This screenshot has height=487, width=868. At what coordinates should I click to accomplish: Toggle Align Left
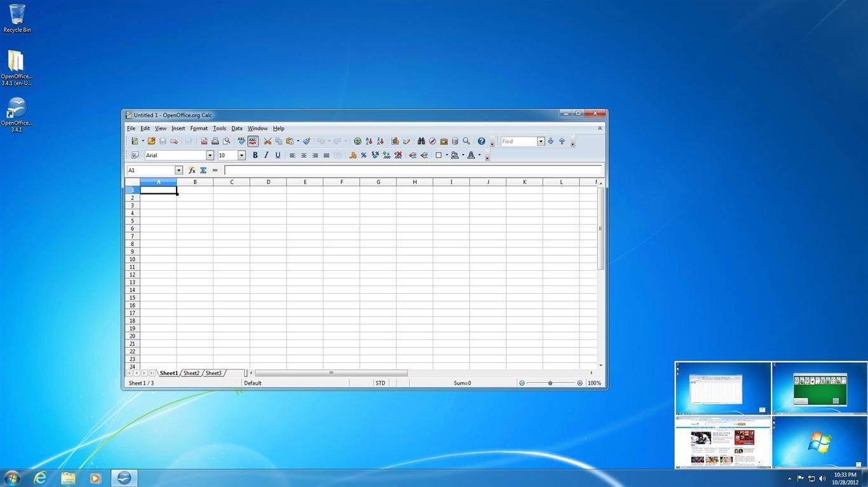(292, 155)
